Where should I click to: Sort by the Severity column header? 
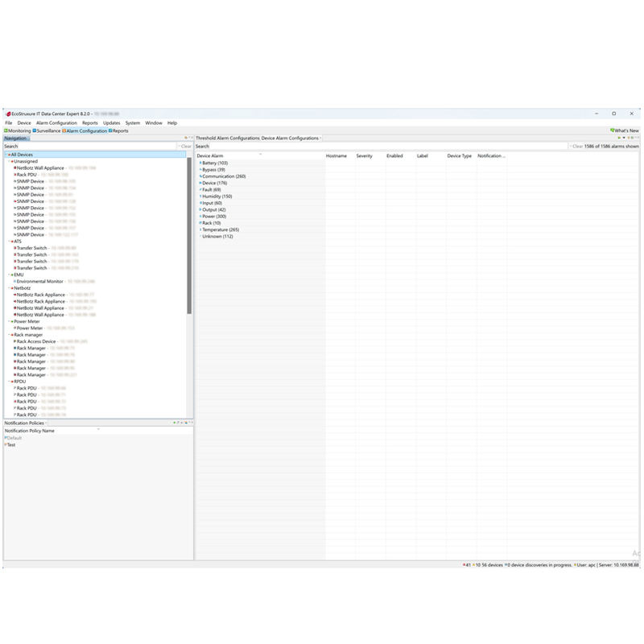point(365,155)
